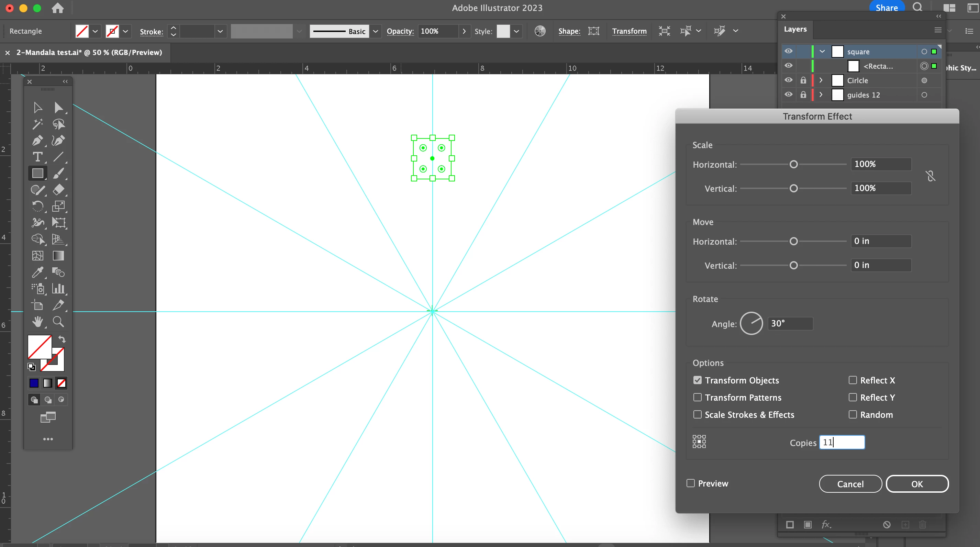Open the Transform panel link
The image size is (980, 547).
(629, 31)
